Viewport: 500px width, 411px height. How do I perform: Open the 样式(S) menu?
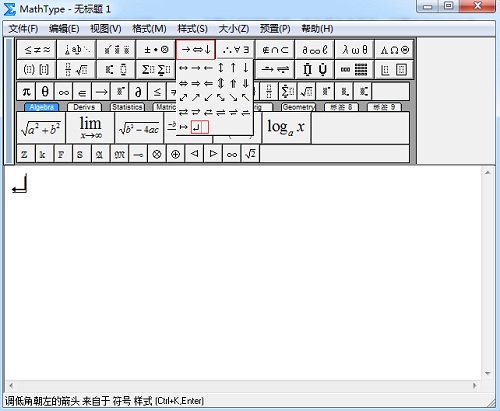tap(192, 29)
